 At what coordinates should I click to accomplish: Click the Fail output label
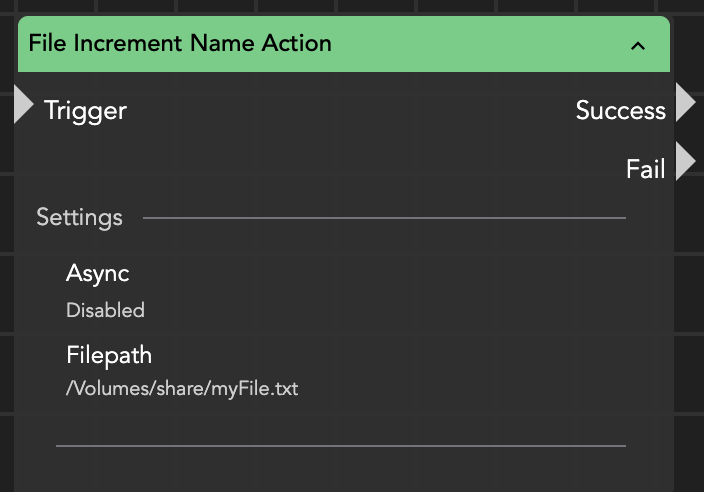tap(645, 169)
